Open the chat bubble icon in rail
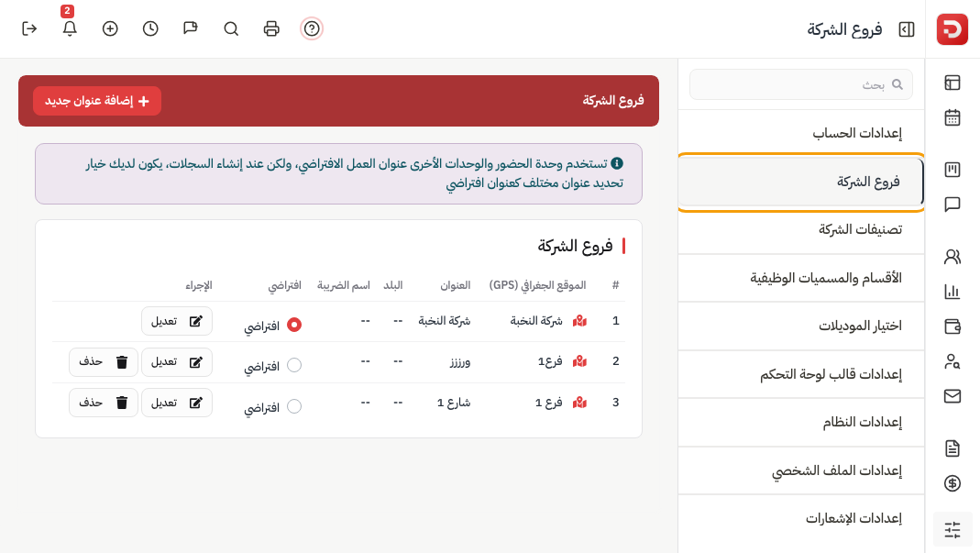This screenshot has width=980, height=553. click(x=952, y=205)
